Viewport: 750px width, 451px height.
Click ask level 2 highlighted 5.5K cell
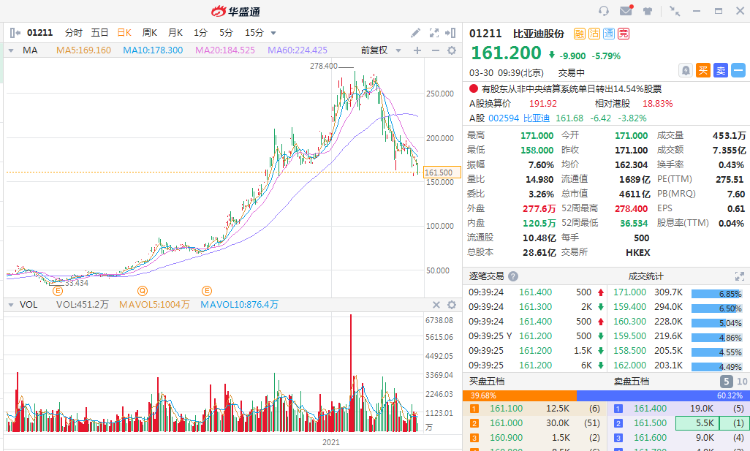[697, 423]
